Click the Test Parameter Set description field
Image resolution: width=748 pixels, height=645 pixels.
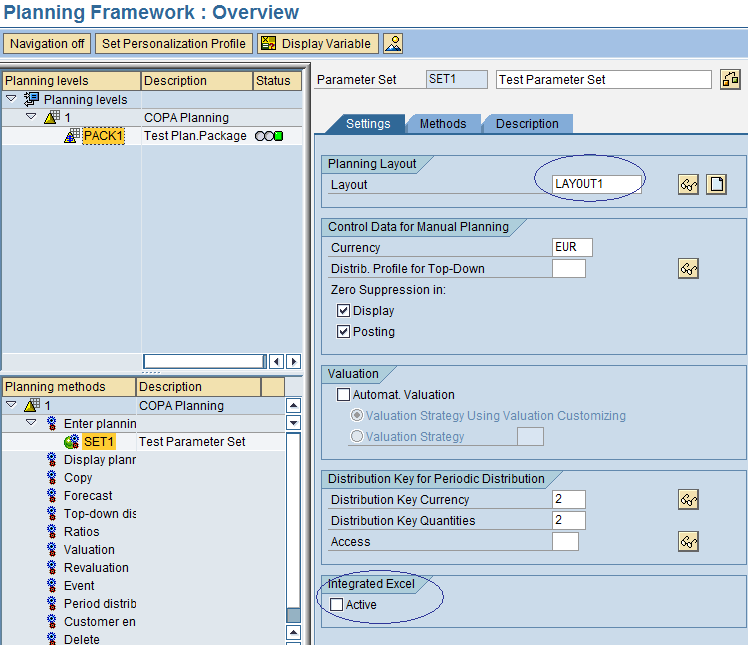click(604, 80)
